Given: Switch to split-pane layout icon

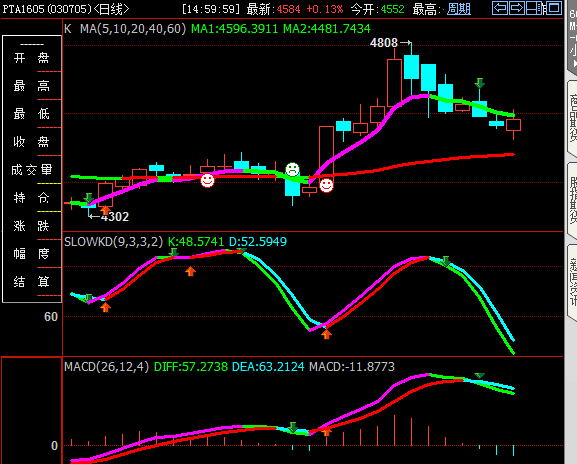Looking at the screenshot, I should (x=535, y=8).
